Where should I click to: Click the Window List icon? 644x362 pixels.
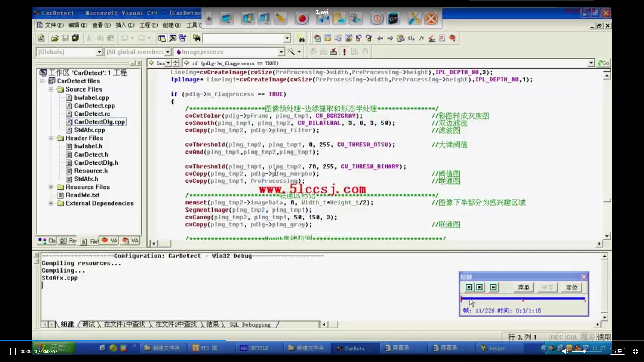[183, 38]
